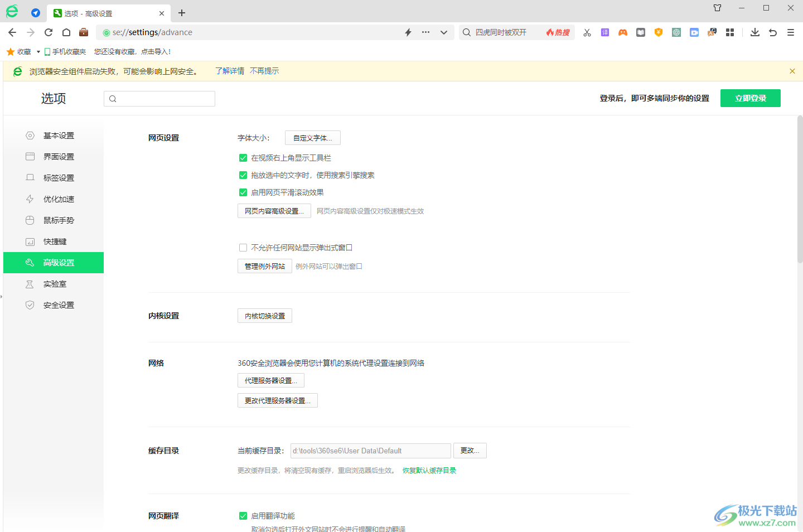Open 快捷键 in sidebar
The image size is (803, 532).
54,241
